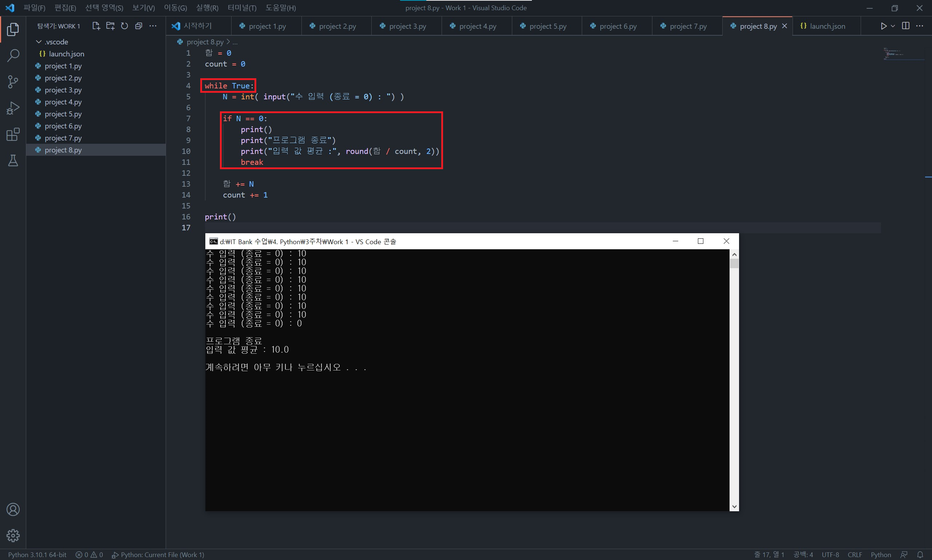Open the Run and Debug view
The width and height of the screenshot is (932, 560).
(13, 108)
